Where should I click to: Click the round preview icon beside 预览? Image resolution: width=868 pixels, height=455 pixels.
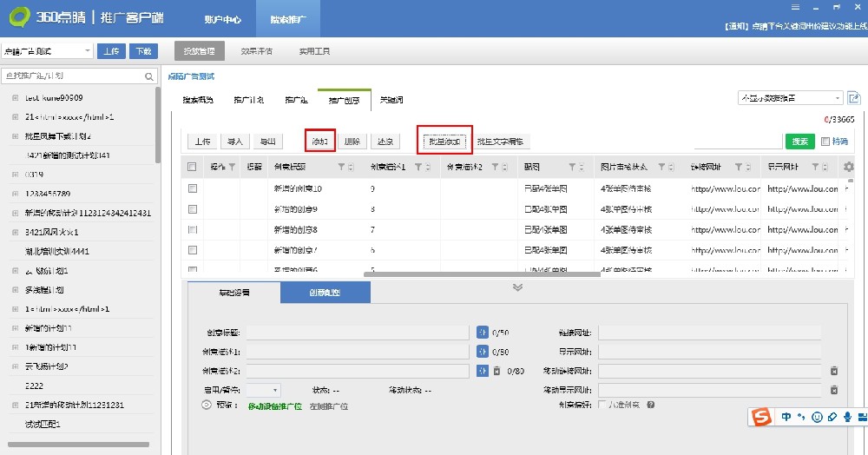coord(207,406)
